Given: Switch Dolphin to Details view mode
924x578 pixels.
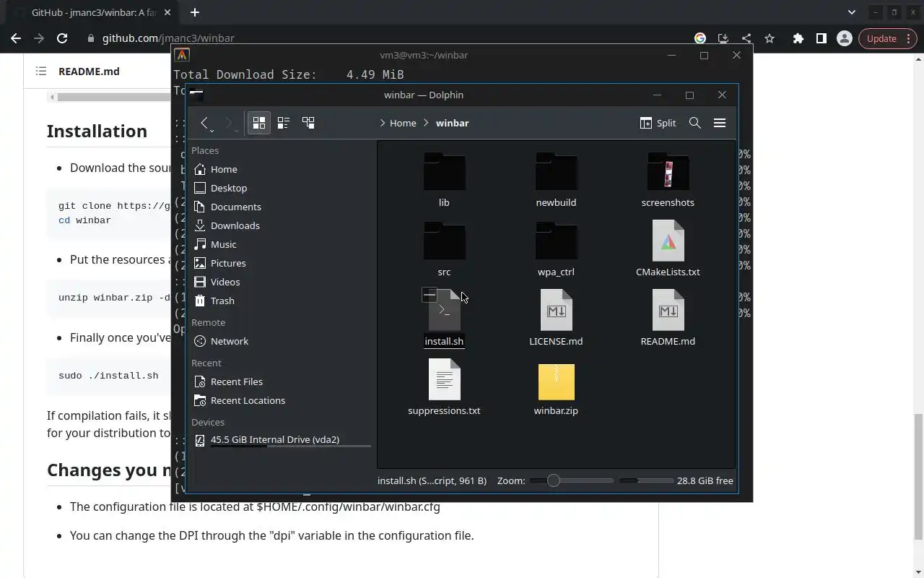Looking at the screenshot, I should coord(308,123).
